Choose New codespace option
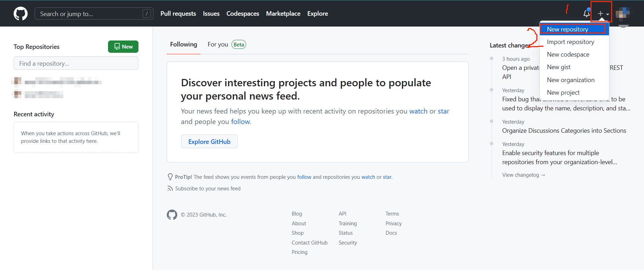The height and width of the screenshot is (270, 644). [x=574, y=54]
